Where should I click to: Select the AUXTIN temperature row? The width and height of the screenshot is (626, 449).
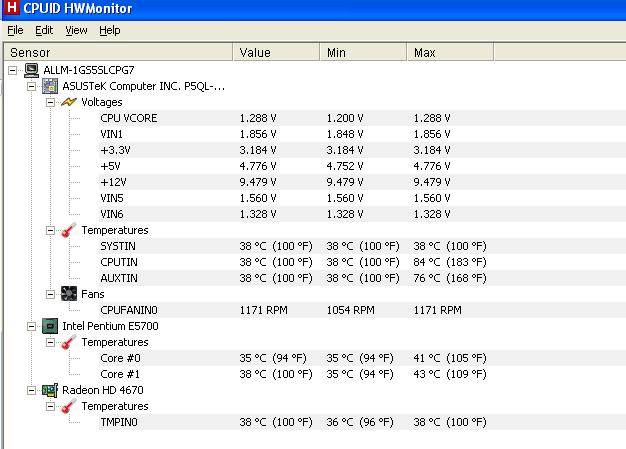(363, 278)
